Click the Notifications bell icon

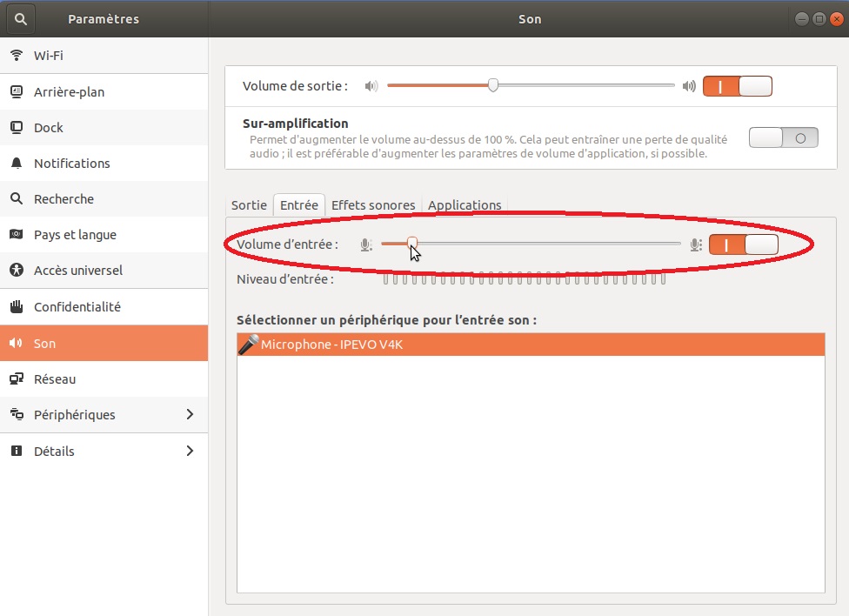pos(16,164)
